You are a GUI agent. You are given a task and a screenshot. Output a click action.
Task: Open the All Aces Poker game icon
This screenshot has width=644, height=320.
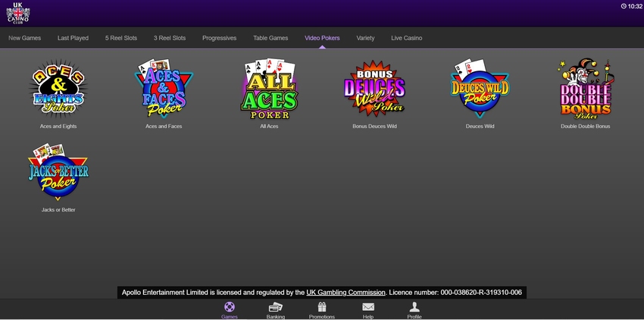click(x=269, y=89)
